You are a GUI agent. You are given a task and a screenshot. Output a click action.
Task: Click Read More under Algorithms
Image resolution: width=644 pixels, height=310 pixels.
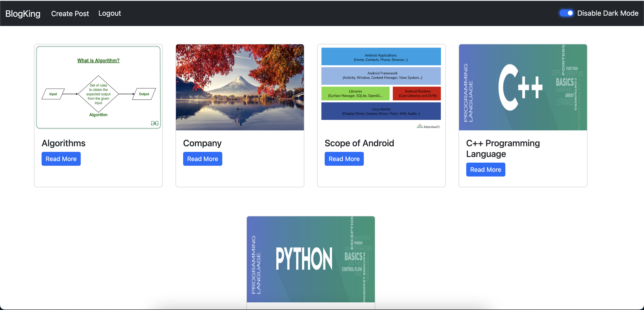[61, 159]
